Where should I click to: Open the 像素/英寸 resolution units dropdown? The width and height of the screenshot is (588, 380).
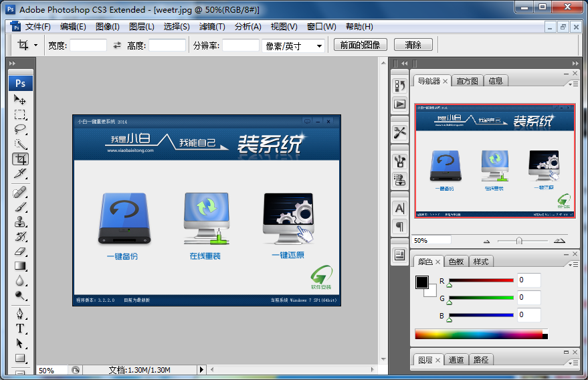[293, 45]
